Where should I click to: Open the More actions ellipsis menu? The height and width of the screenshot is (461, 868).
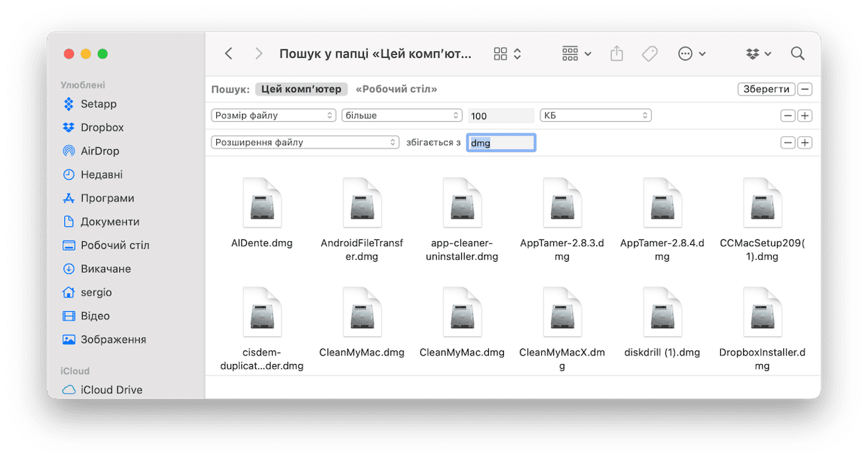coord(692,54)
